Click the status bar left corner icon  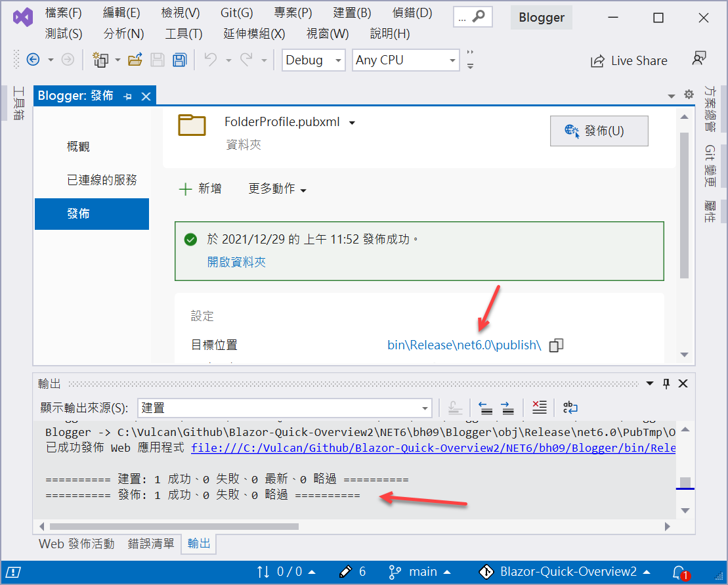click(x=13, y=572)
